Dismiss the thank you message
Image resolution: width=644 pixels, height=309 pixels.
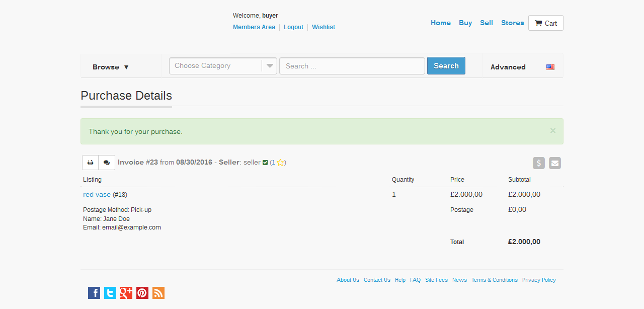click(x=553, y=131)
